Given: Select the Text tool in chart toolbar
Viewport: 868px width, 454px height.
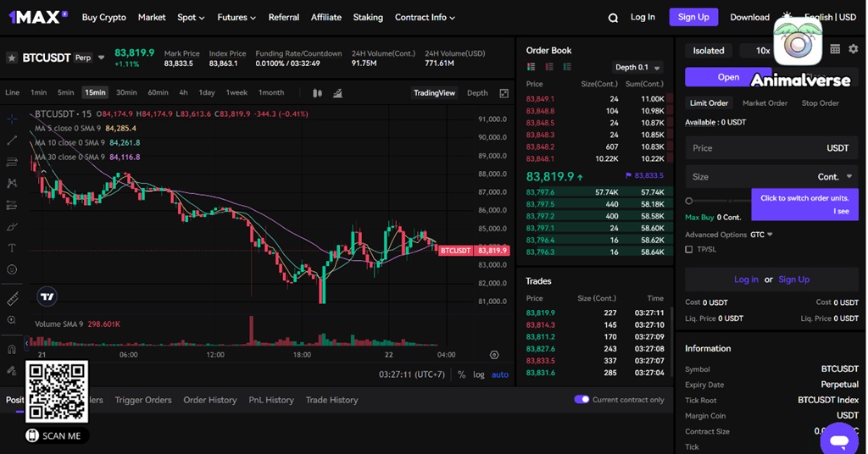Looking at the screenshot, I should coord(12,248).
